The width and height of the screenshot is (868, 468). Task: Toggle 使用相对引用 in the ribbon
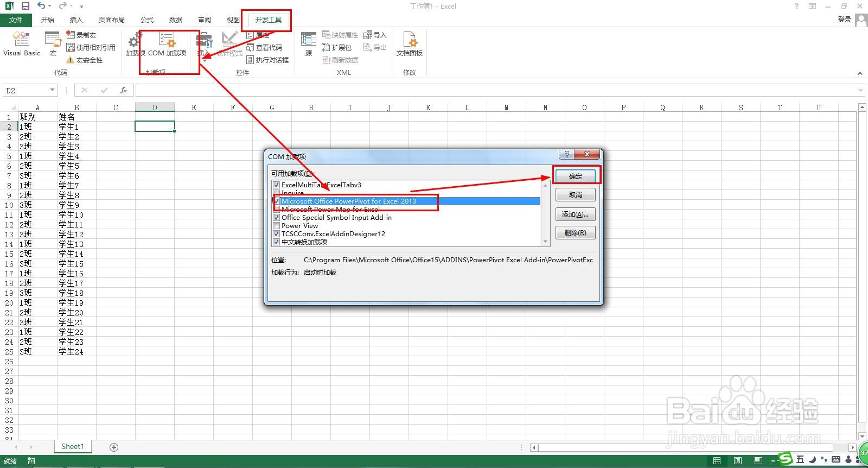pyautogui.click(x=91, y=47)
